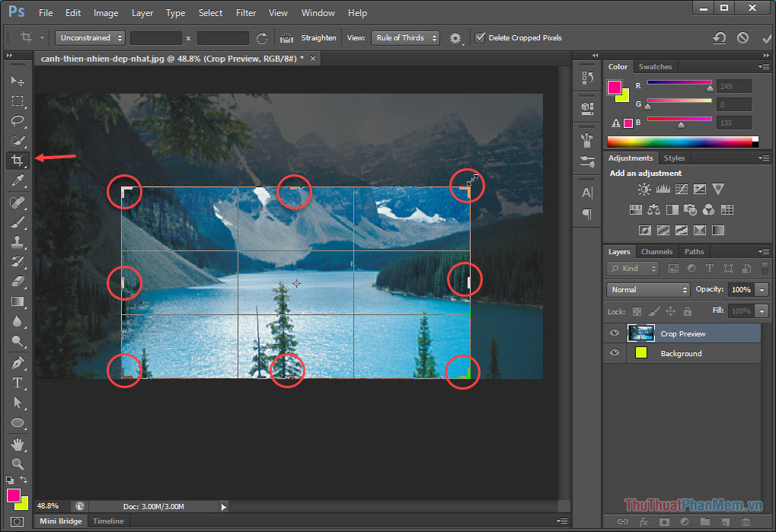
Task: Open the Normal blend mode dropdown
Action: pyautogui.click(x=647, y=289)
